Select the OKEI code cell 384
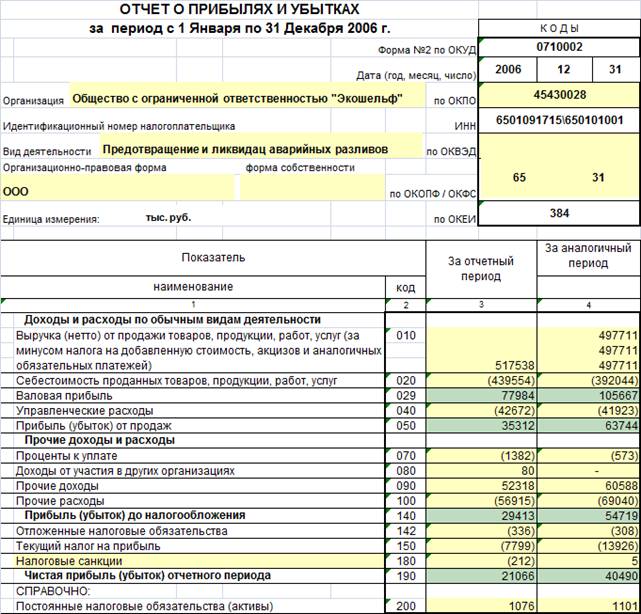 [x=559, y=213]
